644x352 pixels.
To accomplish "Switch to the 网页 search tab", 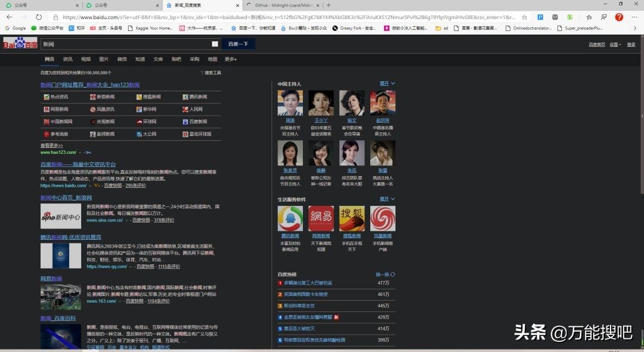I will [49, 59].
